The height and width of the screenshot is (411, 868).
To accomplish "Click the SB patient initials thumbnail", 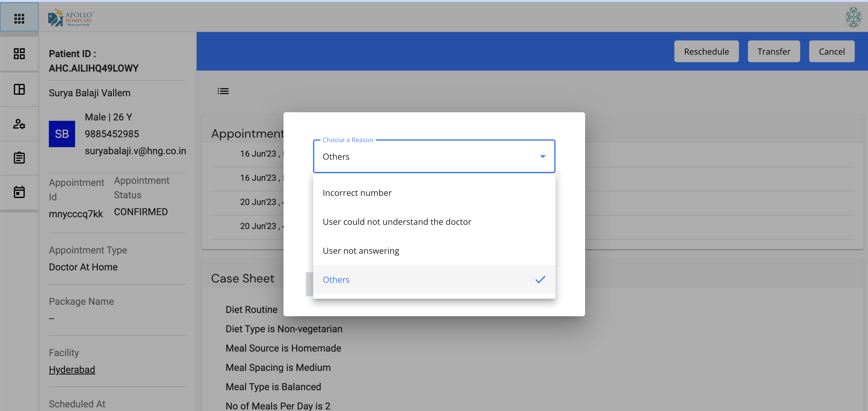I will click(62, 134).
